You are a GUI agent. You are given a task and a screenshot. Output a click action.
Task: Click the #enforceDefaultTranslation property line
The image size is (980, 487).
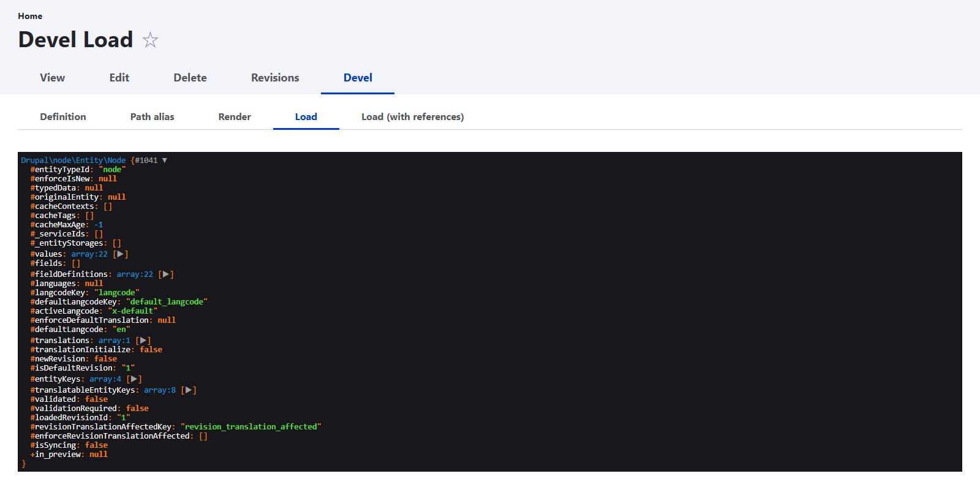click(x=103, y=320)
